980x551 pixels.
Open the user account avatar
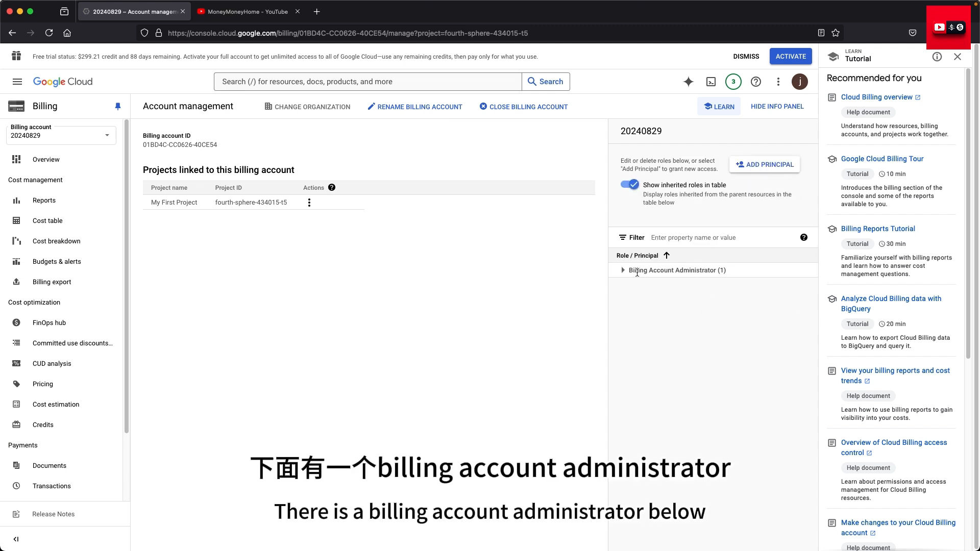pyautogui.click(x=800, y=82)
